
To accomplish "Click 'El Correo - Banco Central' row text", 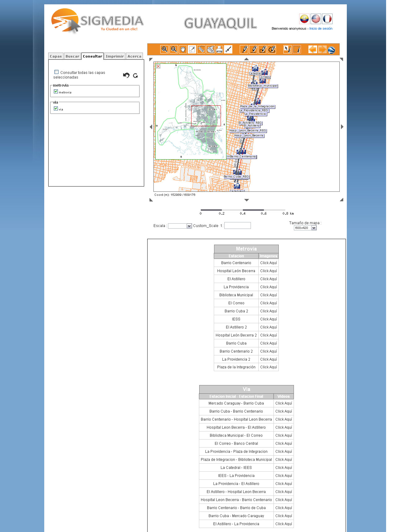I will 236,444.
